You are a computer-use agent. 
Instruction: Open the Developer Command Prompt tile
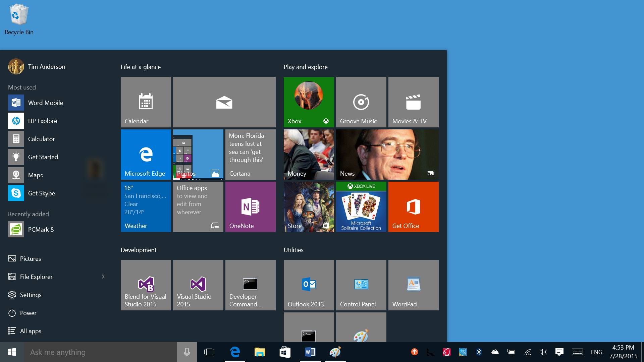(251, 285)
